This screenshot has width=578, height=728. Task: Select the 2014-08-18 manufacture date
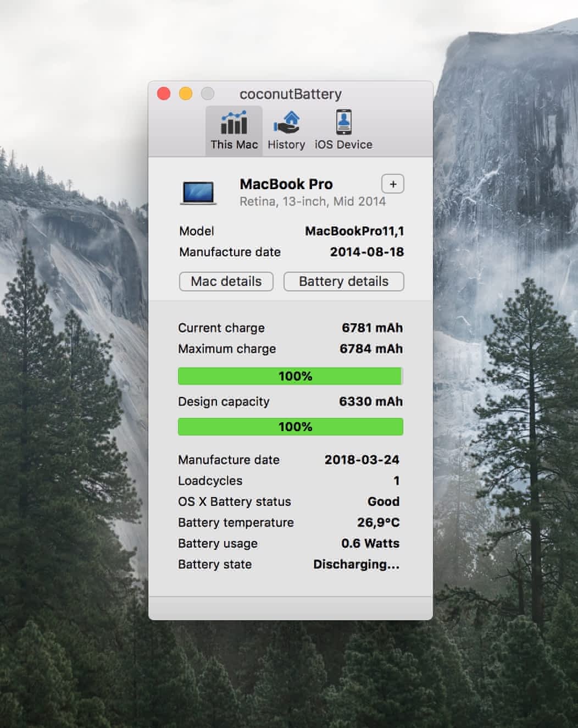tap(367, 252)
